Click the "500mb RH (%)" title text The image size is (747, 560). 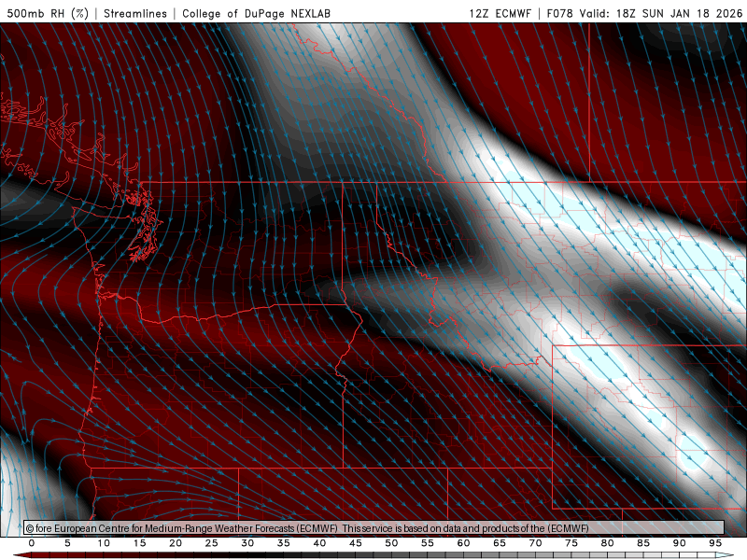coord(48,13)
